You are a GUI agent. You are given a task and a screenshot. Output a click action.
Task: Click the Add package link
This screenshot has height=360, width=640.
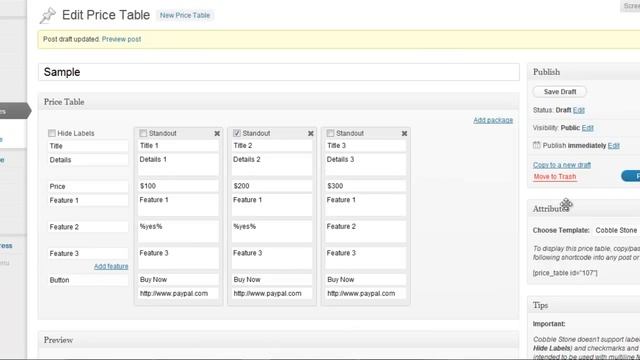(x=493, y=120)
